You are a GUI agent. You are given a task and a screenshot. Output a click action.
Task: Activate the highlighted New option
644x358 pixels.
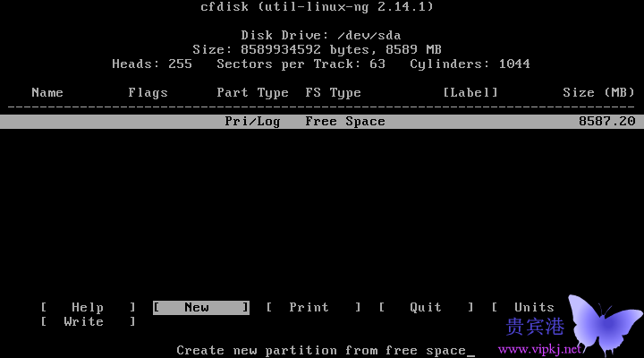coord(201,308)
